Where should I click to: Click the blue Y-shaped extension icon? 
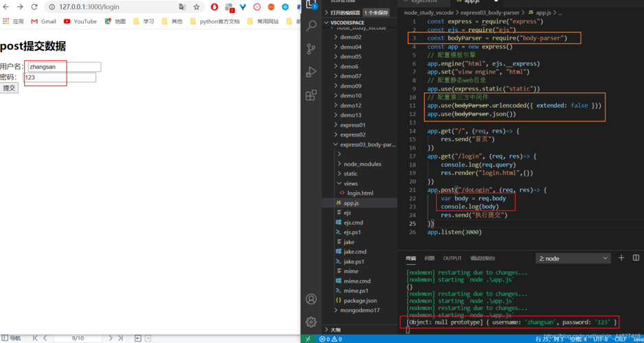pyautogui.click(x=243, y=7)
